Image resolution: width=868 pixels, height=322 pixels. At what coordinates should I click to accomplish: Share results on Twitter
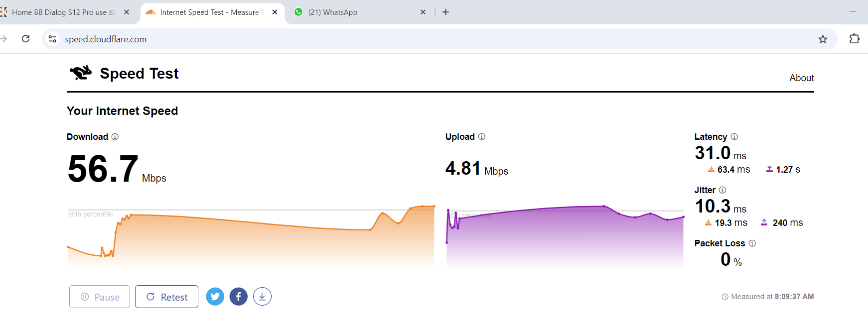[x=215, y=297]
